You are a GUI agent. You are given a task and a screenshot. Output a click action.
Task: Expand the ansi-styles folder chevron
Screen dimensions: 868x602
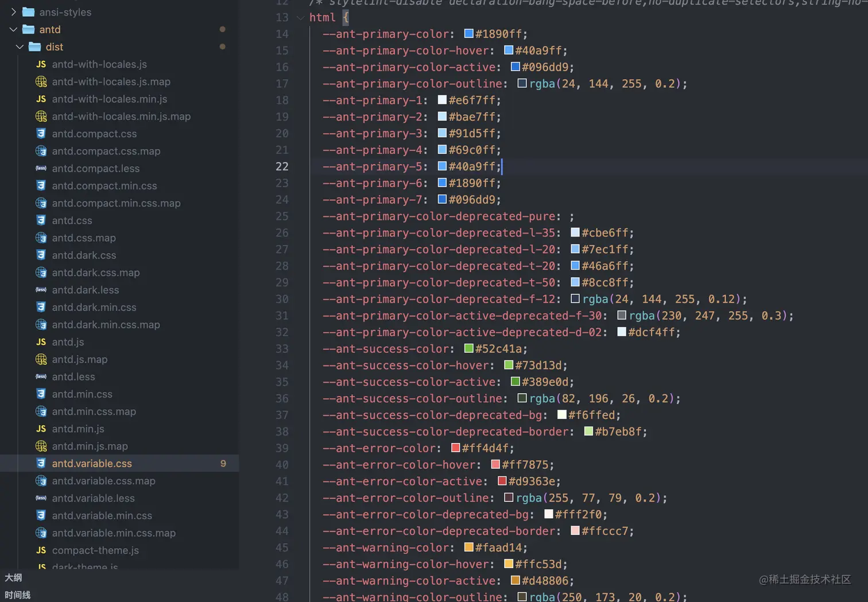tap(13, 12)
